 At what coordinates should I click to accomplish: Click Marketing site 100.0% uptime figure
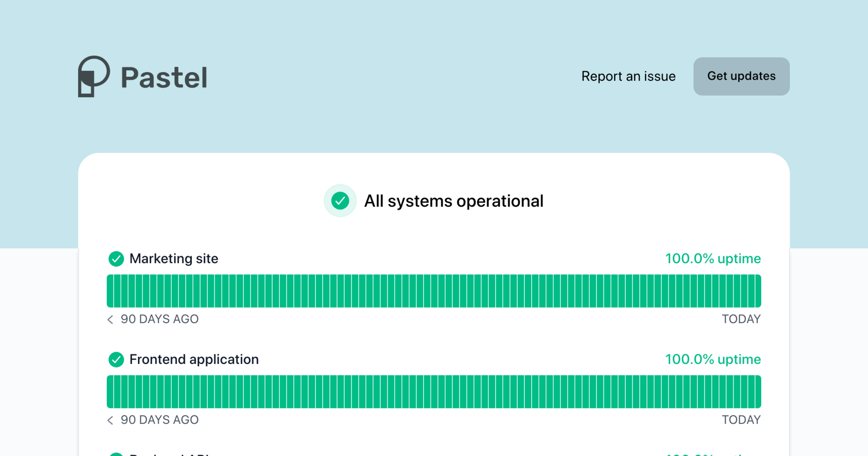(713, 259)
